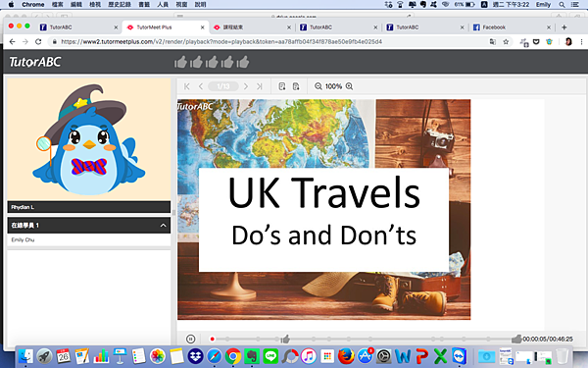
Task: Open Launchpad from the Dock
Action: point(44,356)
